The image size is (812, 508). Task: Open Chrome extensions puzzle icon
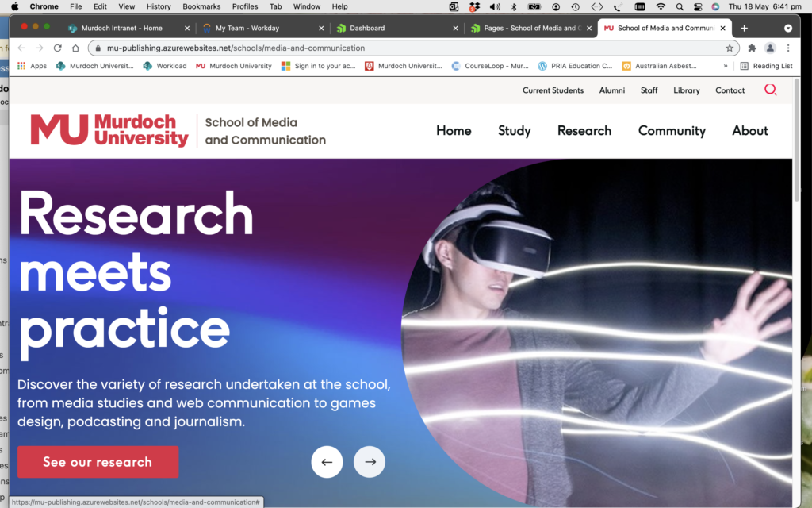point(752,48)
